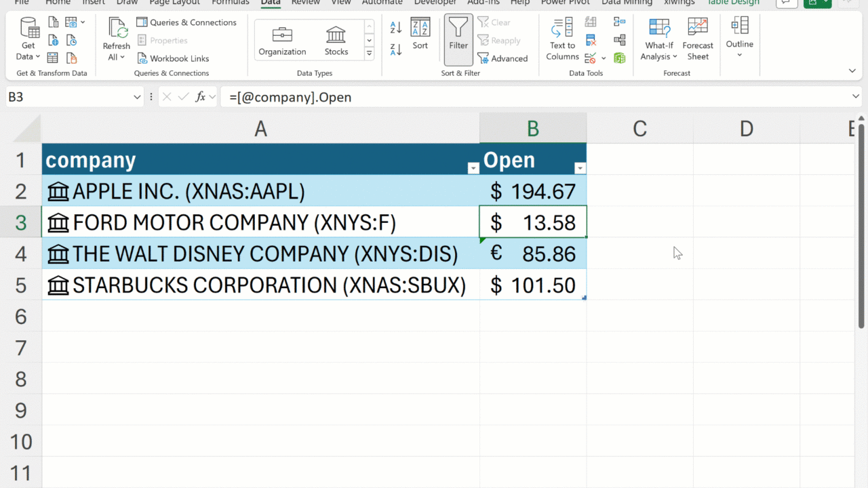Create a Forecast Sheet
The width and height of the screenshot is (868, 488).
click(698, 40)
